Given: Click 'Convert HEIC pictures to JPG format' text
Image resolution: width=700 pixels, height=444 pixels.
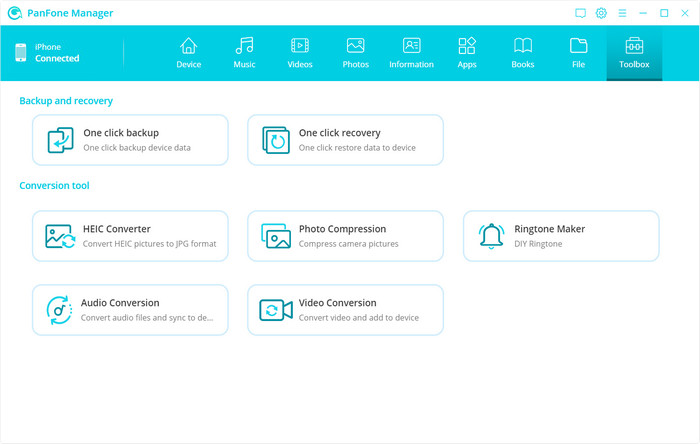Looking at the screenshot, I should (x=150, y=244).
